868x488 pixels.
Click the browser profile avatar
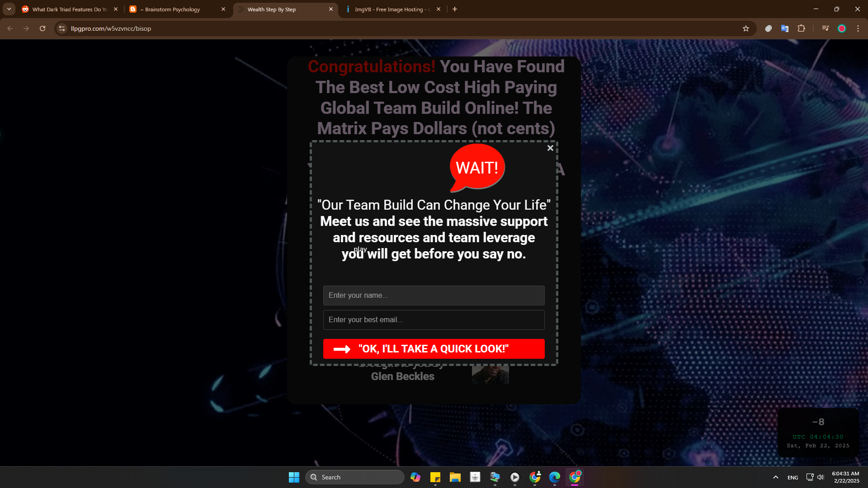(842, 28)
